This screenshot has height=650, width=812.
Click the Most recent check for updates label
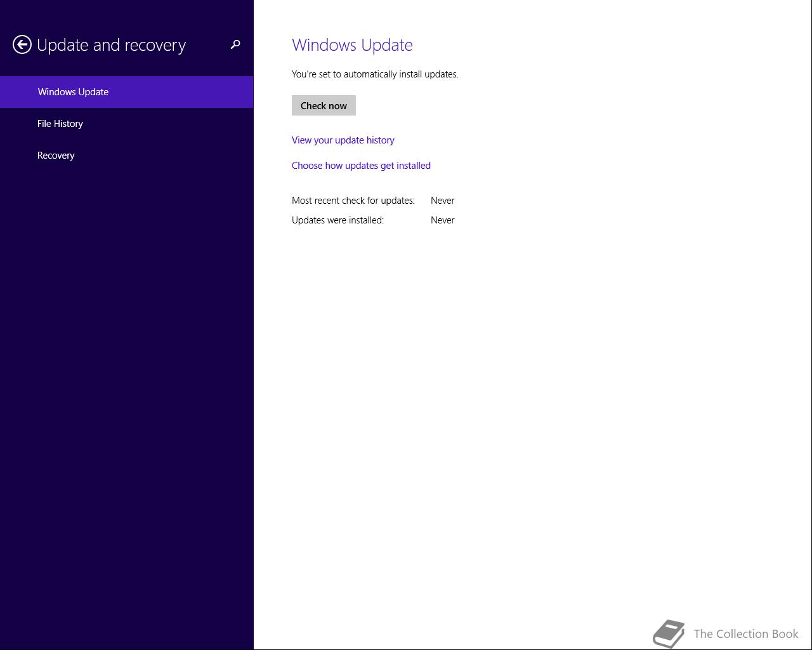[x=353, y=201]
